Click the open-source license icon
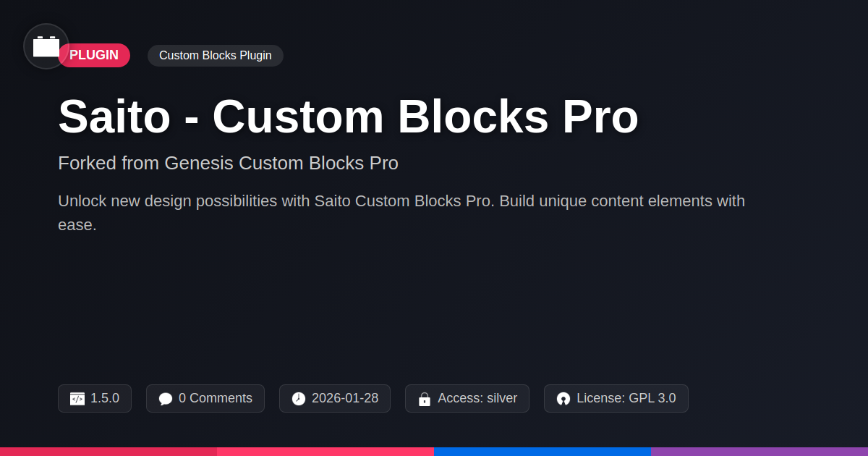Image resolution: width=868 pixels, height=456 pixels. coord(563,399)
